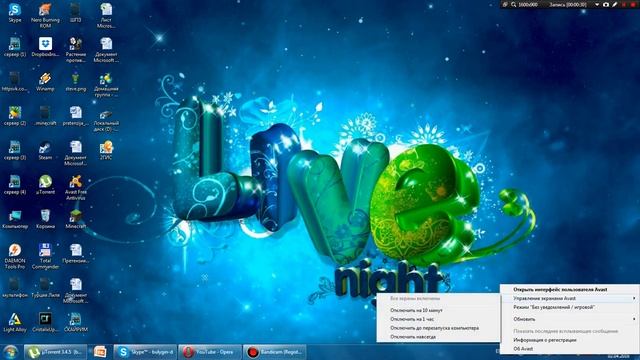Select the сервер (2) shortcut

click(15, 116)
